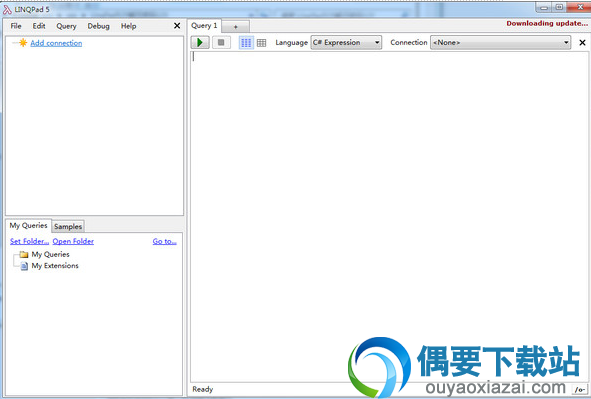The image size is (591, 399).
Task: Switch results to rich text view icon
Action: tap(246, 43)
